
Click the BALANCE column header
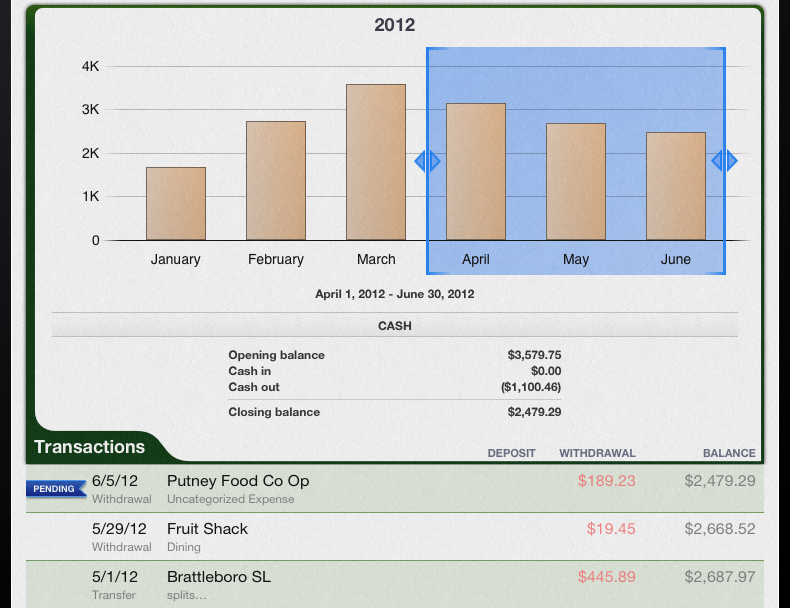point(728,453)
